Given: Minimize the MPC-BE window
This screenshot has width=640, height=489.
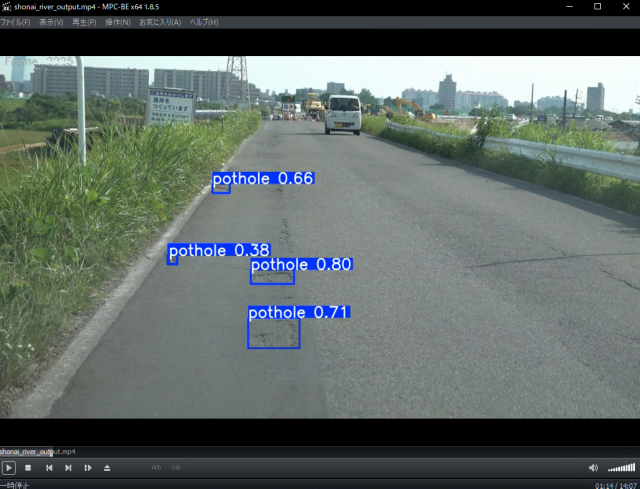Looking at the screenshot, I should pyautogui.click(x=570, y=7).
